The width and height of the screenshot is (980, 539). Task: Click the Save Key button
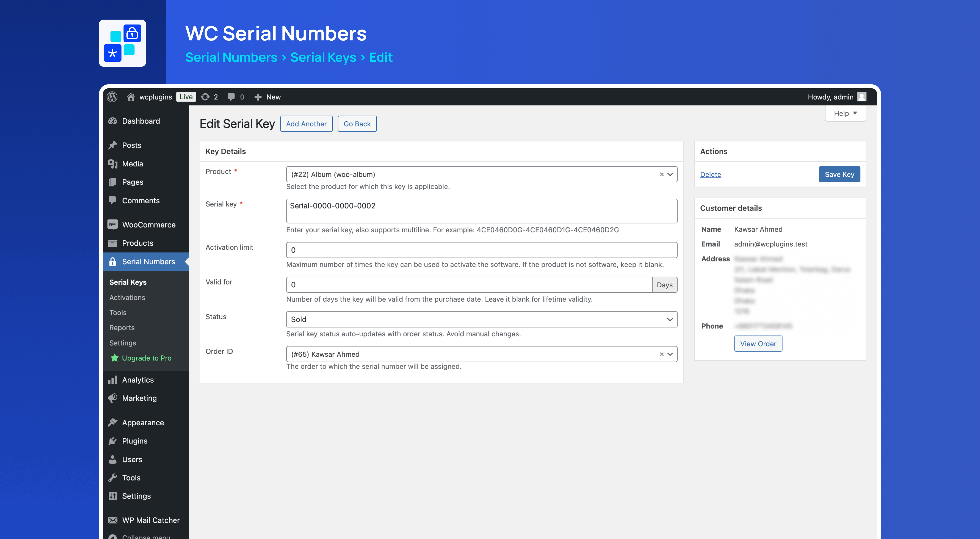click(839, 174)
